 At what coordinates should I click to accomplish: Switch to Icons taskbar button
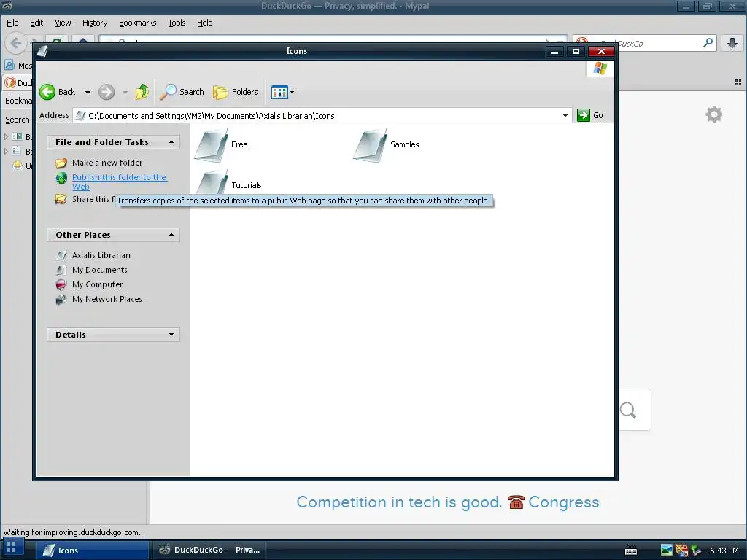[92, 550]
